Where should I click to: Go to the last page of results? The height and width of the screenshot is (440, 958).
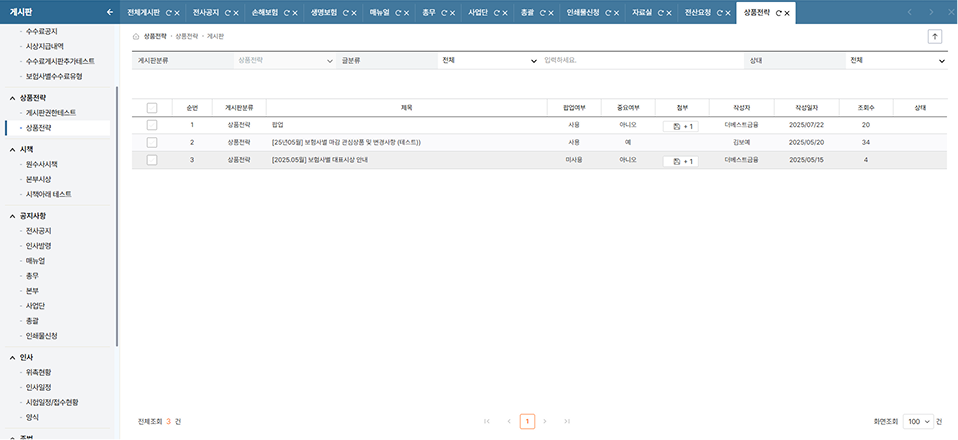click(x=567, y=422)
